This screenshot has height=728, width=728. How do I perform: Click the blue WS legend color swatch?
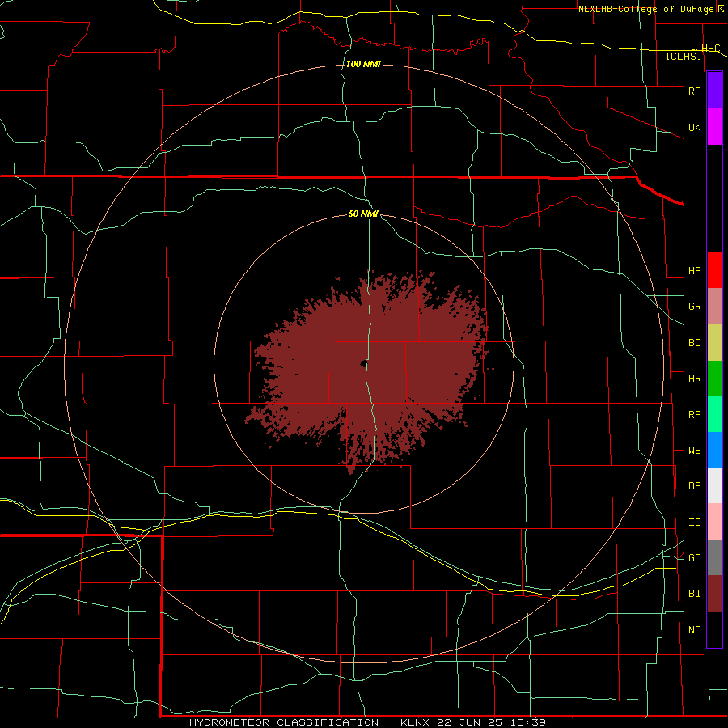pyautogui.click(x=714, y=450)
